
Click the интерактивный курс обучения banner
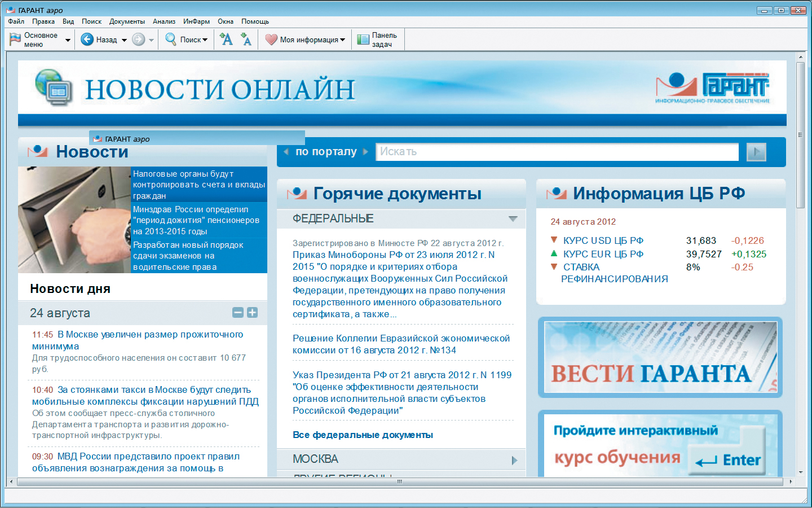coord(660,444)
